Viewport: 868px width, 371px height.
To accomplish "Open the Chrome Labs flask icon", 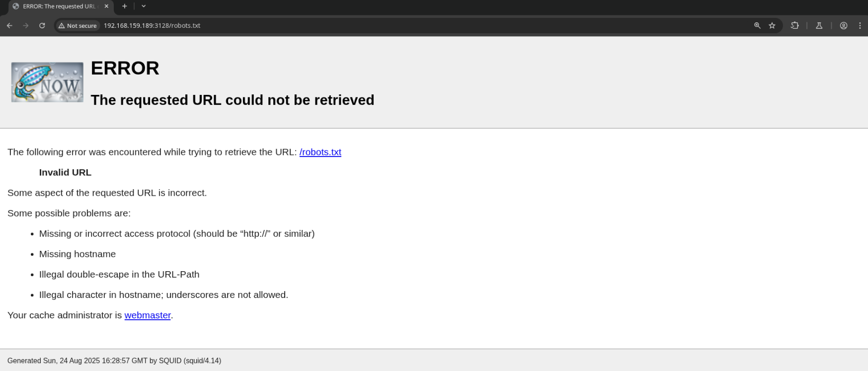I will [819, 25].
